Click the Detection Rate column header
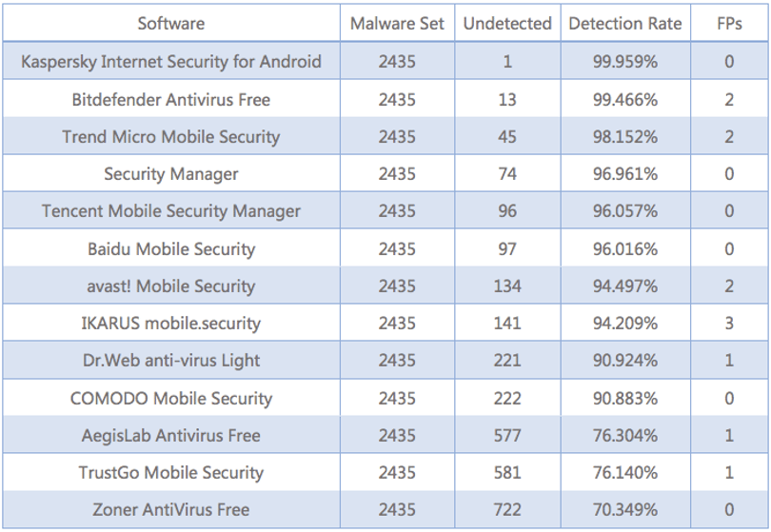The image size is (771, 532). point(625,23)
